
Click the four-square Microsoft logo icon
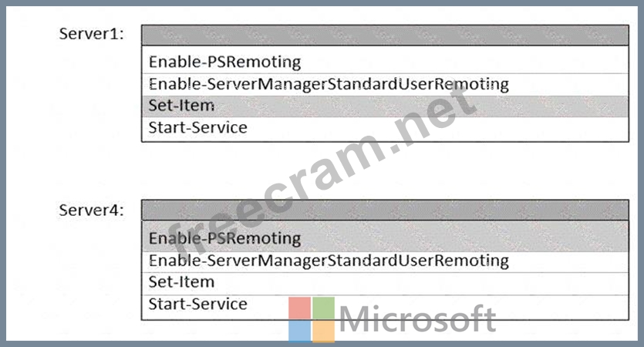[x=312, y=319]
